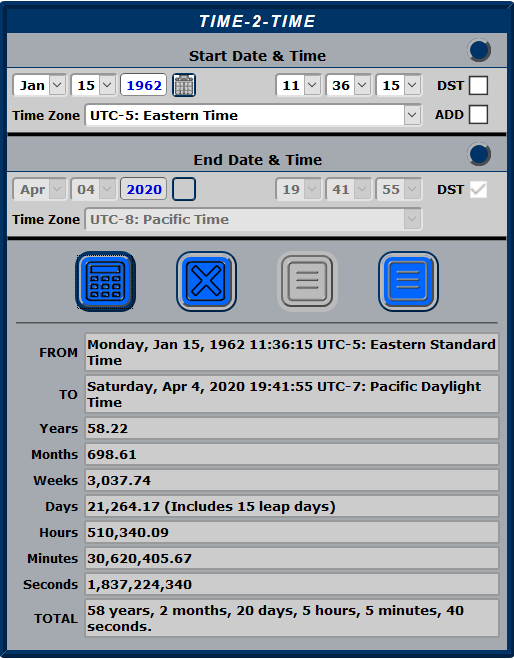Screen dimensions: 514x659
Task: Enable the start DST checkbox
Action: (478, 85)
